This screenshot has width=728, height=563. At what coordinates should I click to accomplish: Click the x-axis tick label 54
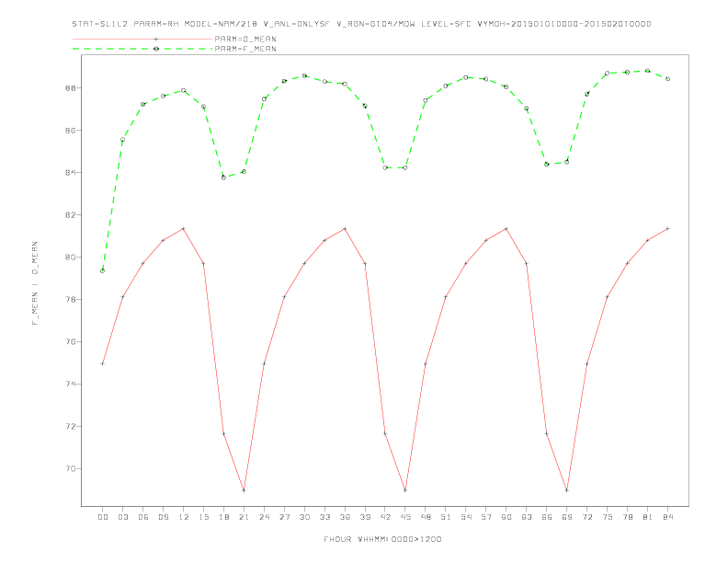click(x=466, y=517)
